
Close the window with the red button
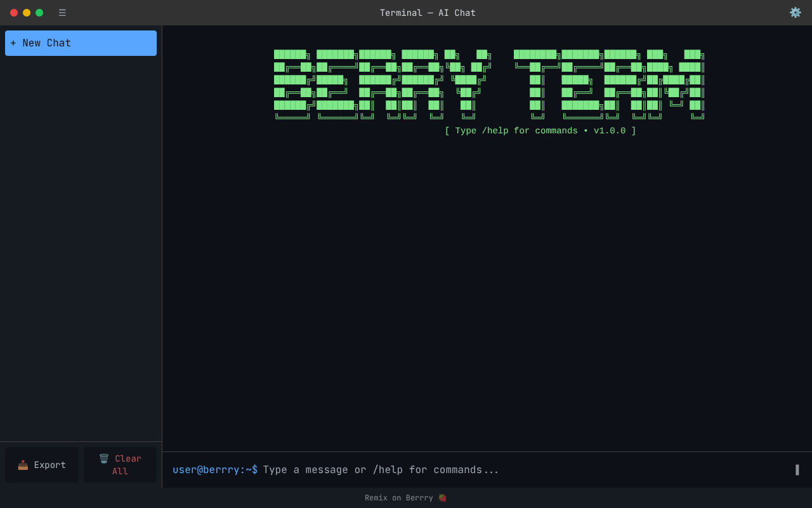[14, 13]
